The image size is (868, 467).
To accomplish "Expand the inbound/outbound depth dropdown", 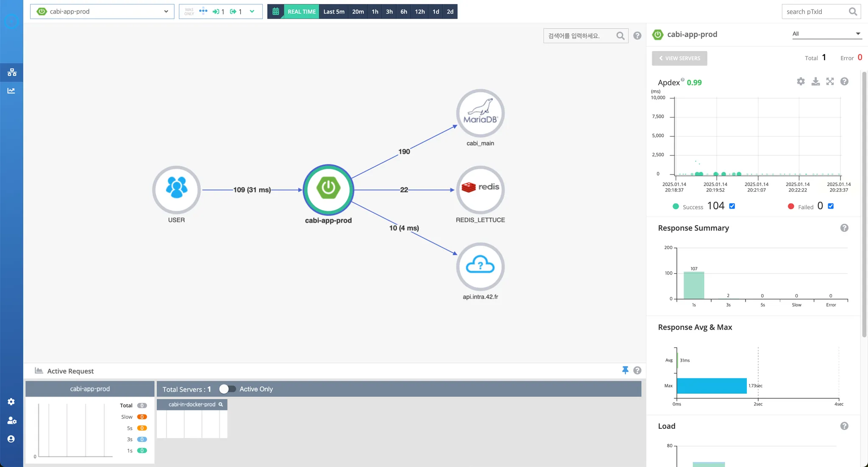I will (x=252, y=11).
